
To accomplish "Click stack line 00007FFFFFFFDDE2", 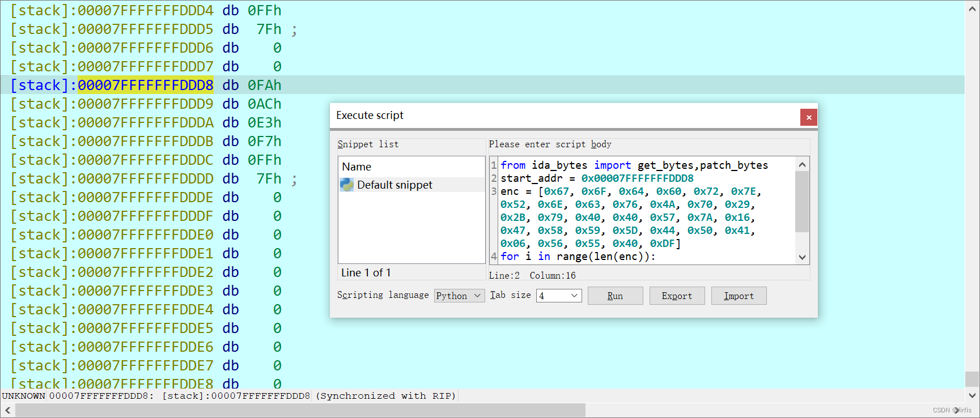I will point(146,272).
